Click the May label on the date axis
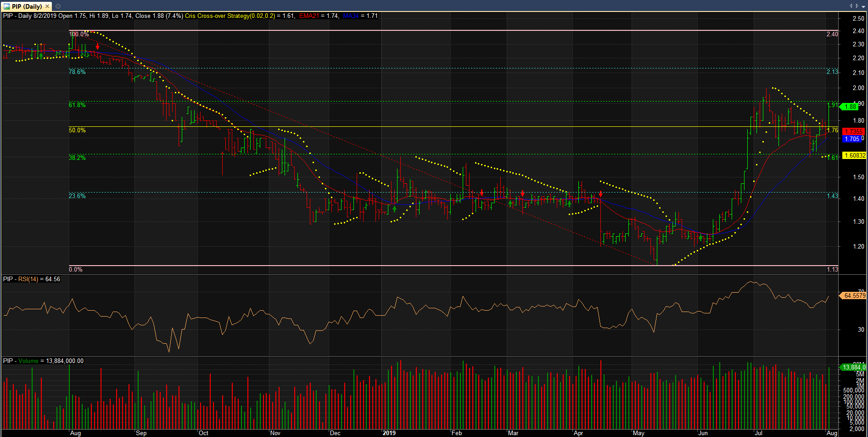Image resolution: width=868 pixels, height=437 pixels. coord(638,433)
